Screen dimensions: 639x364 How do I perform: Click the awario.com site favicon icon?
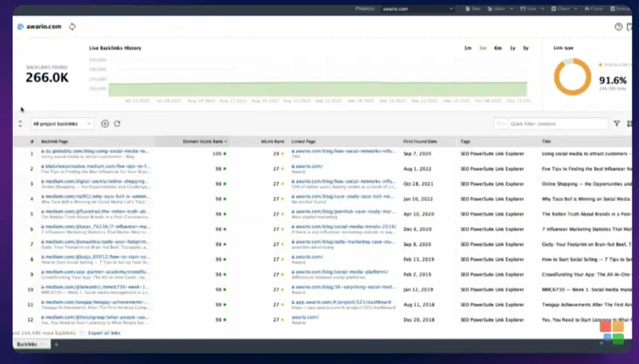(21, 27)
